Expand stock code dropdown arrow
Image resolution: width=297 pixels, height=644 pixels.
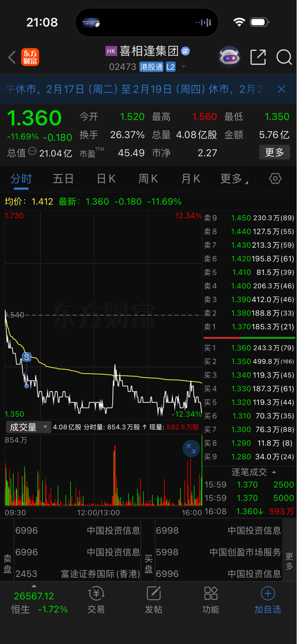click(183, 67)
